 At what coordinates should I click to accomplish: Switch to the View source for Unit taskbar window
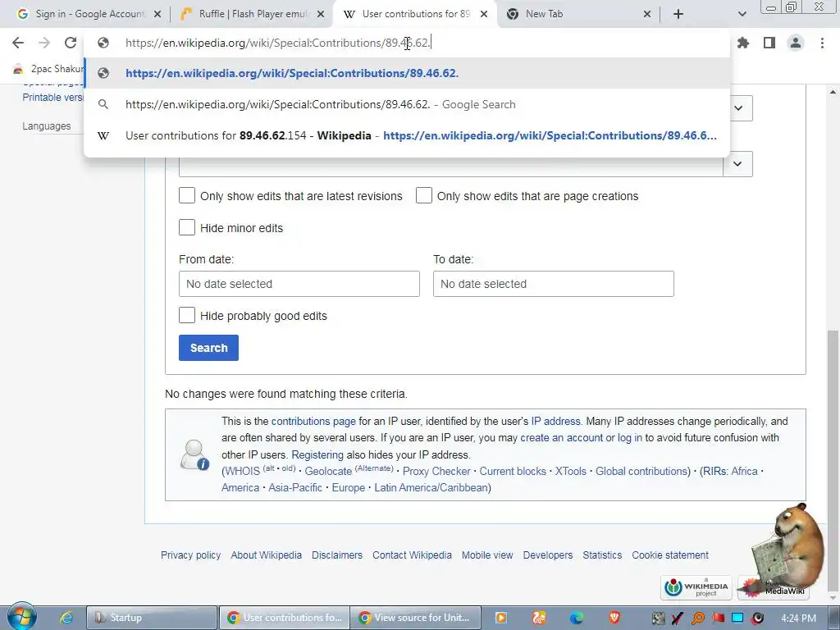[415, 618]
